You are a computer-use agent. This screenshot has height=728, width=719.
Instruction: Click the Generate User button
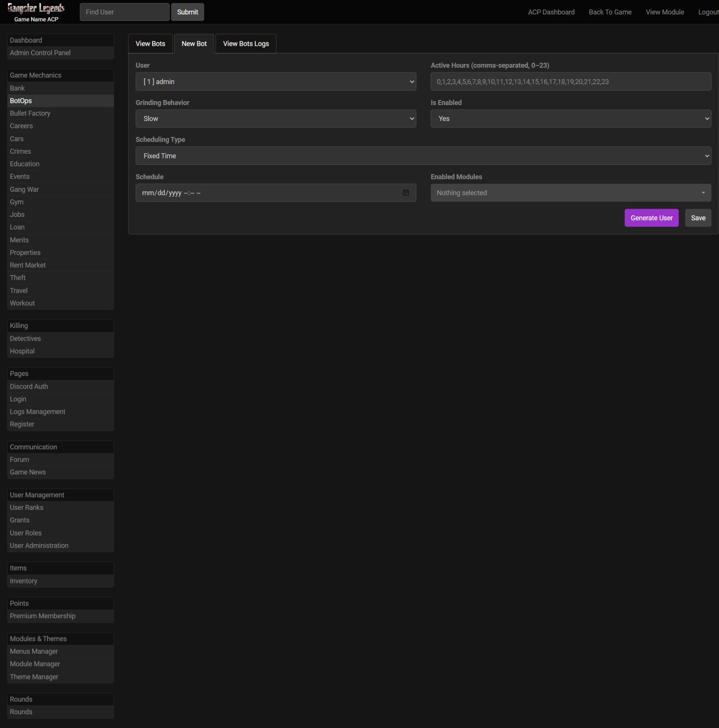point(651,218)
